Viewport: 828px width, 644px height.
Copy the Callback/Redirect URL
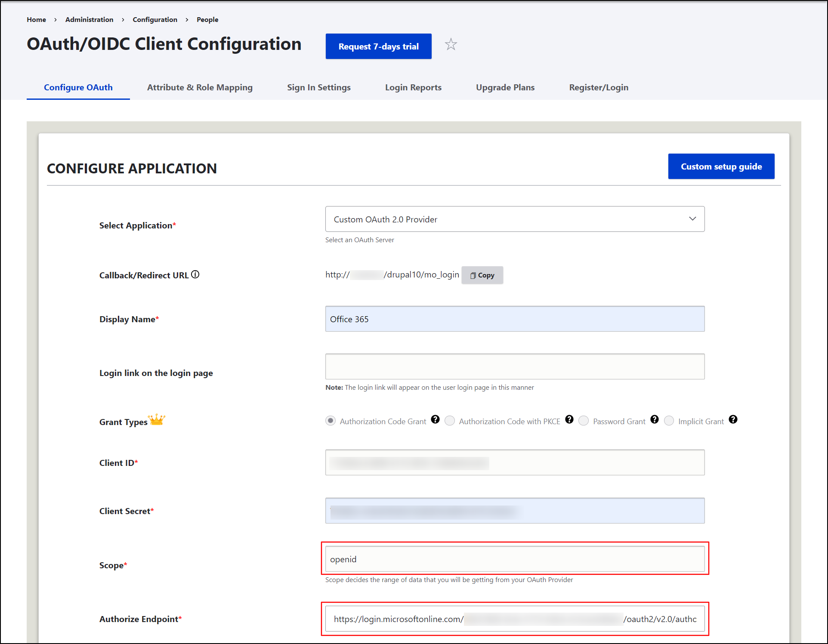(482, 275)
